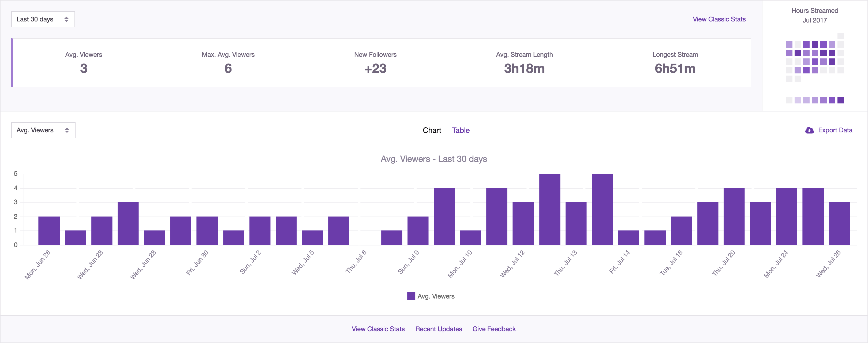Screen dimensions: 868x343
Task: Click View Classic Stats in the footer
Action: (x=378, y=329)
